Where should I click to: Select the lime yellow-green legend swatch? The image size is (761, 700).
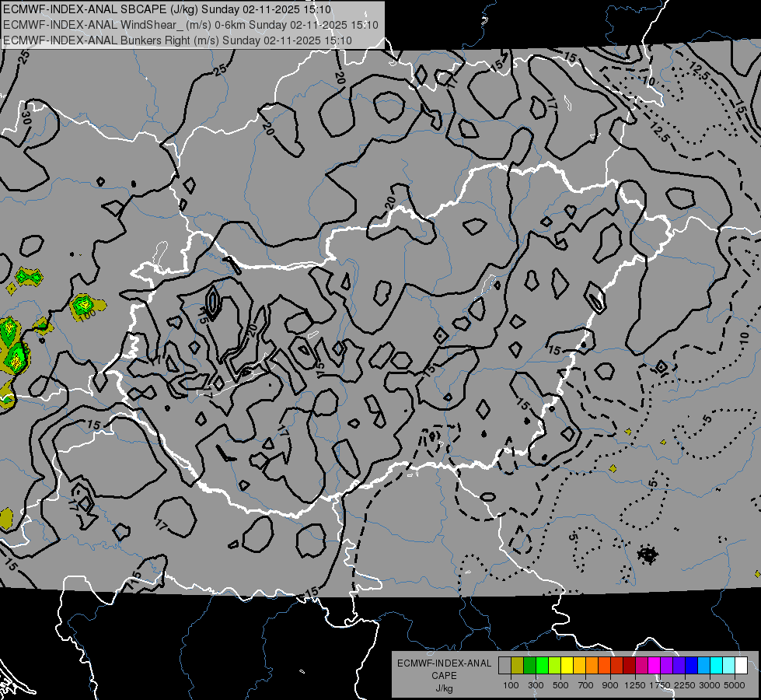(555, 665)
